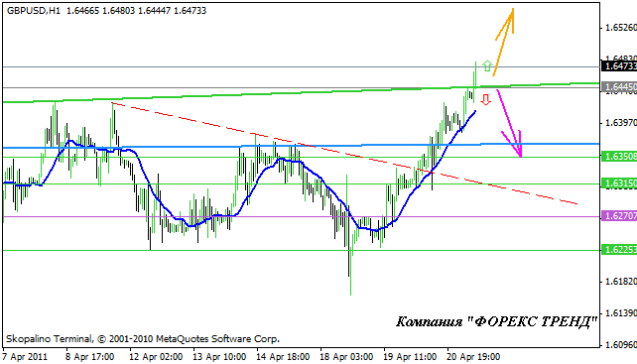Screen dimensions: 637x364
Task: Click the 7 Apr 2011 date label
Action: 25,357
